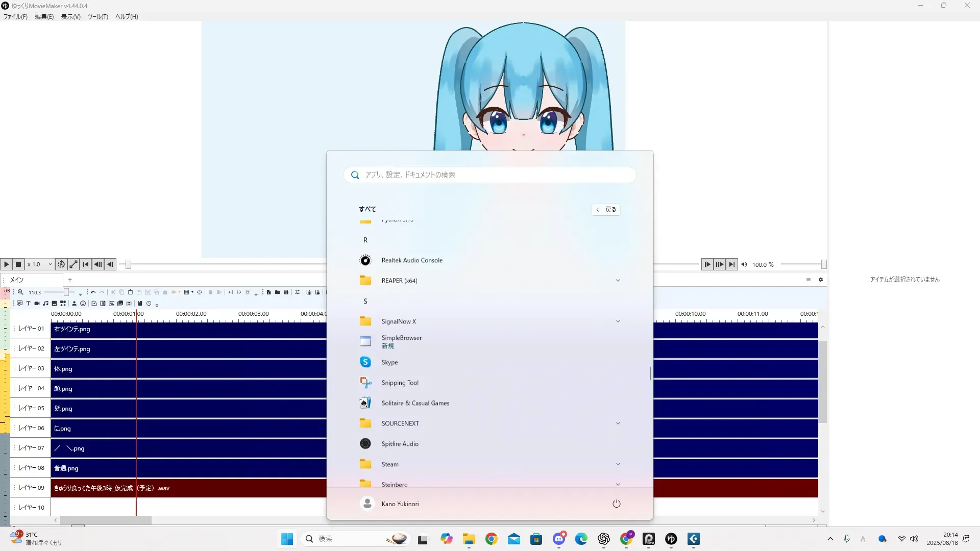Screen dimensions: 980x551
Task: Toggle loop playback button
Action: click(x=61, y=264)
